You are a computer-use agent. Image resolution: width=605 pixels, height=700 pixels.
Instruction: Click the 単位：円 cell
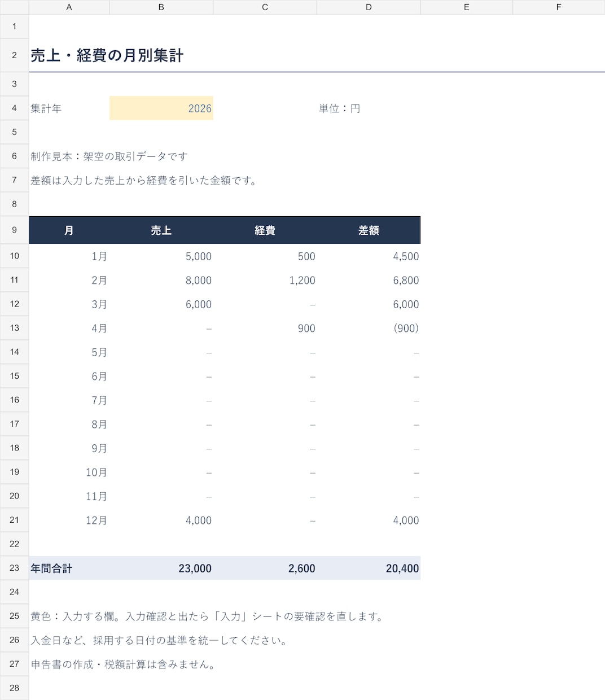(x=369, y=108)
